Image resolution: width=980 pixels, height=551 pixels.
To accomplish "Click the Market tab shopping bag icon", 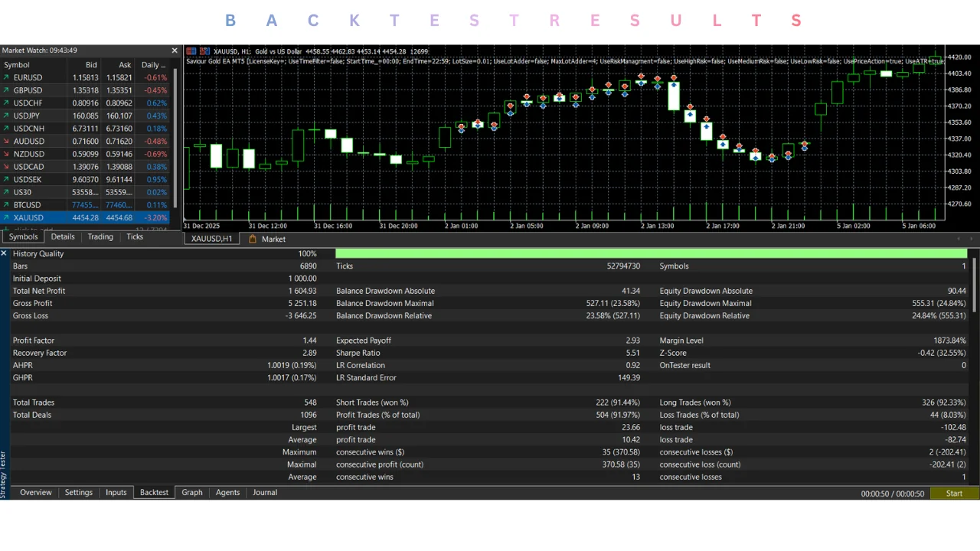I will (253, 239).
